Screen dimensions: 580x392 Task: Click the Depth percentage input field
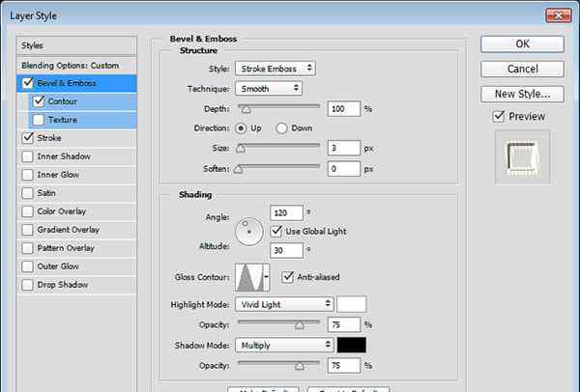pos(342,108)
